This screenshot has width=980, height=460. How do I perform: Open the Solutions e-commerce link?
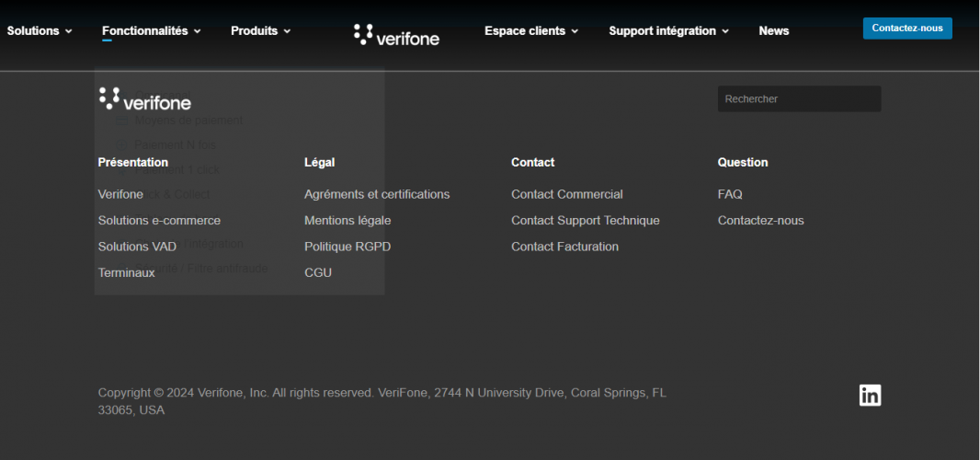pyautogui.click(x=159, y=221)
